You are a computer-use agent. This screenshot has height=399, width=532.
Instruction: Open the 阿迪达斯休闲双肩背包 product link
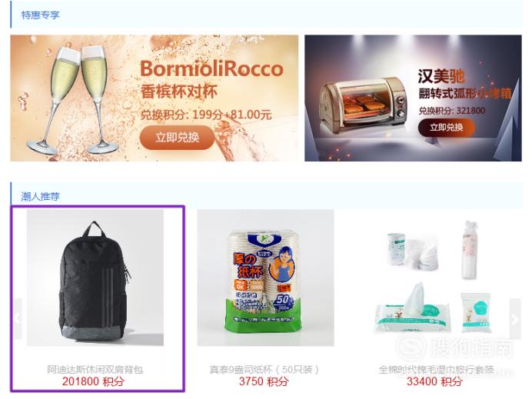click(95, 370)
